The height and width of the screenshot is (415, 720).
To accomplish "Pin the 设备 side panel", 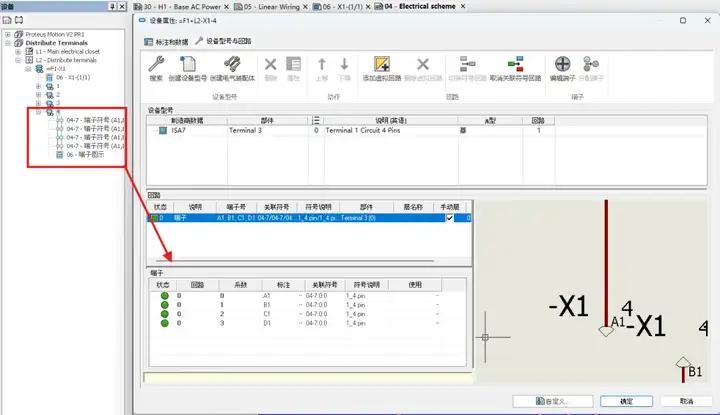I will 107,6.
